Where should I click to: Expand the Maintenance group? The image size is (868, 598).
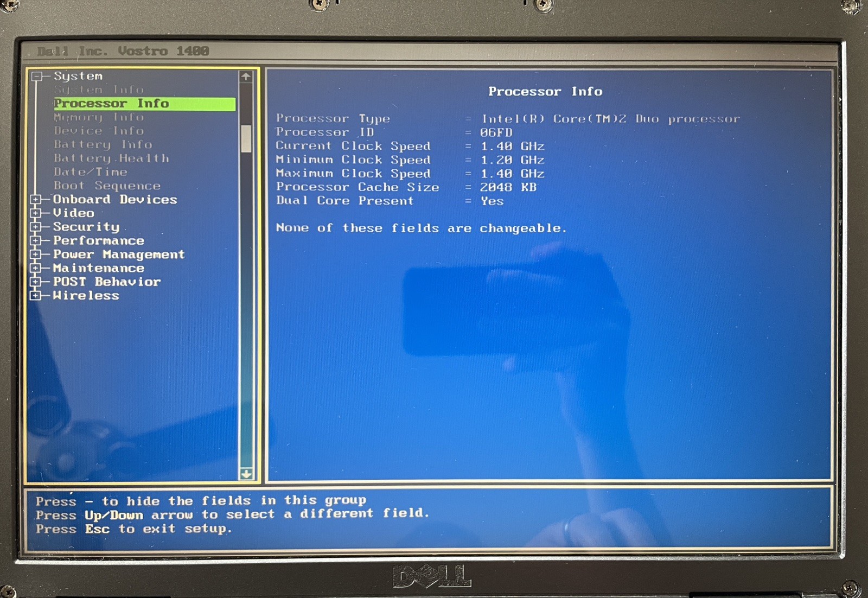point(36,268)
